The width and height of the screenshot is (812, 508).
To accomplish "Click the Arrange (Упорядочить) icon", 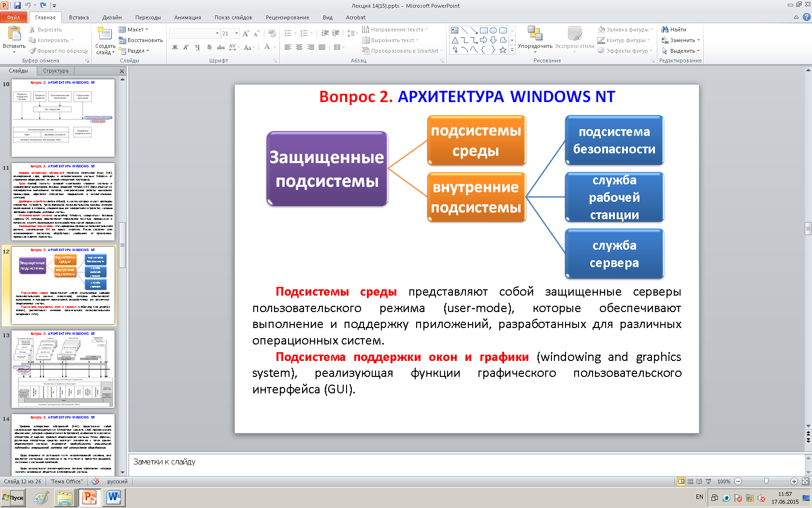I will [x=535, y=33].
